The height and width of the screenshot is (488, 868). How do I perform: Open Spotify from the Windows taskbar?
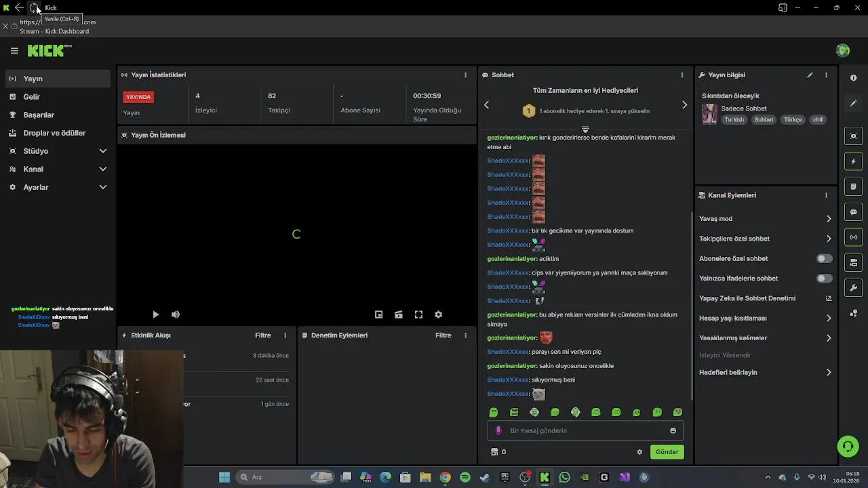pos(465,477)
